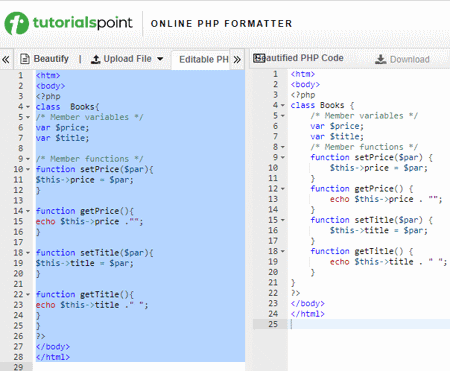This screenshot has width=450, height=371.
Task: Click the tutorialspoint logo icon
Action: [16, 23]
